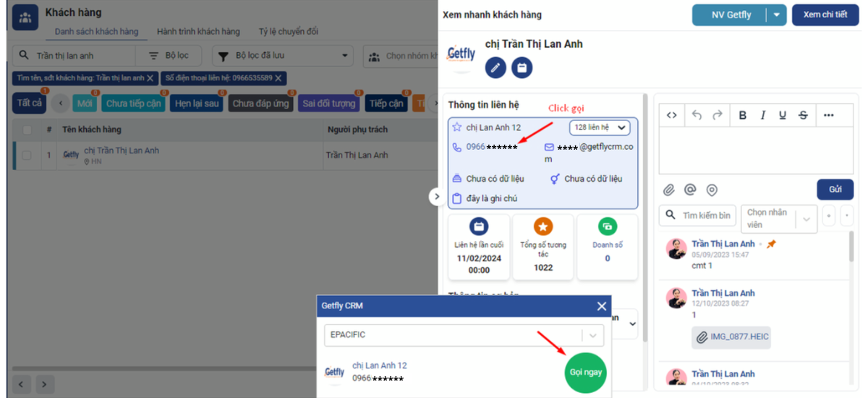Star the contact chị Lan Anh 12
This screenshot has height=398, width=868.
456,127
